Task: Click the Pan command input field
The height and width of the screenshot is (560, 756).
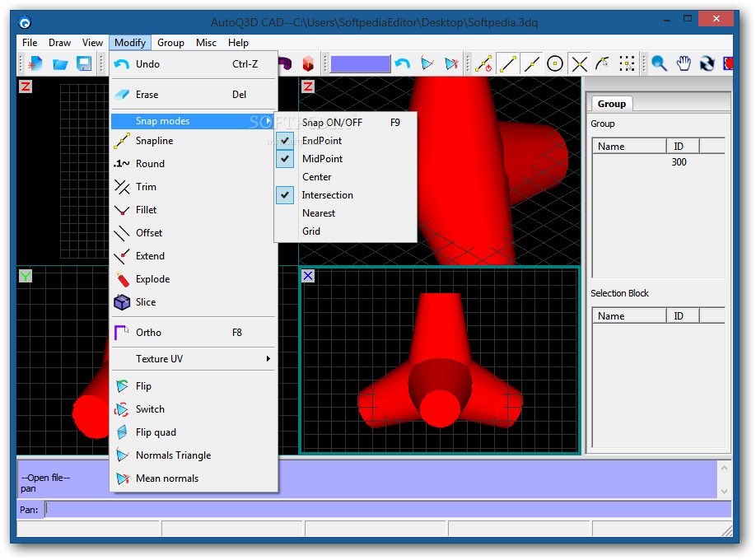Action: [388, 510]
